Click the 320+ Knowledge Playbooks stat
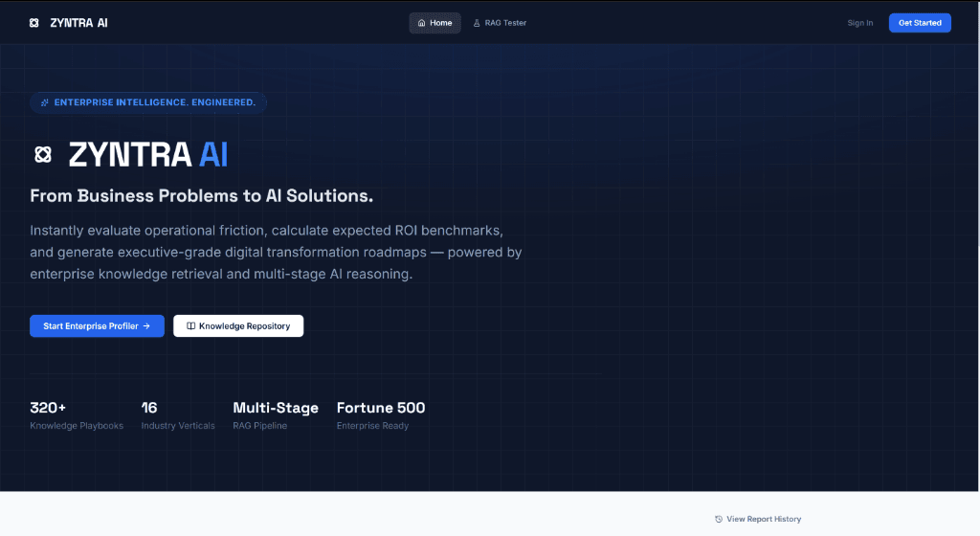The height and width of the screenshot is (536, 980). 77,415
